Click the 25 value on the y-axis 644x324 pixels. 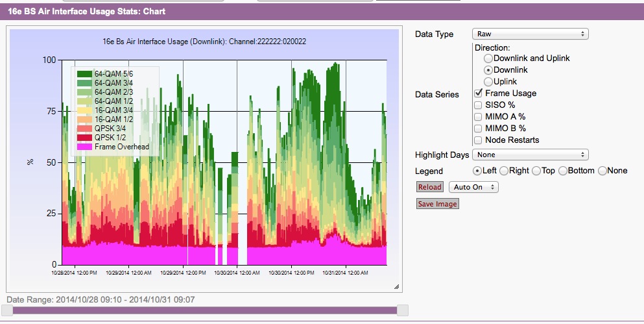[52, 214]
